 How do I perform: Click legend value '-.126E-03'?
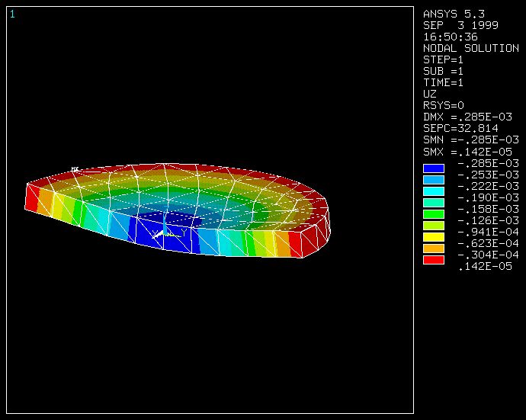coord(488,220)
